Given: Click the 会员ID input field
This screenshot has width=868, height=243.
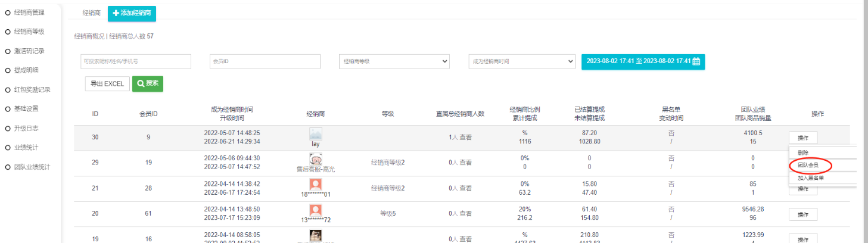Looking at the screenshot, I should click(265, 61).
